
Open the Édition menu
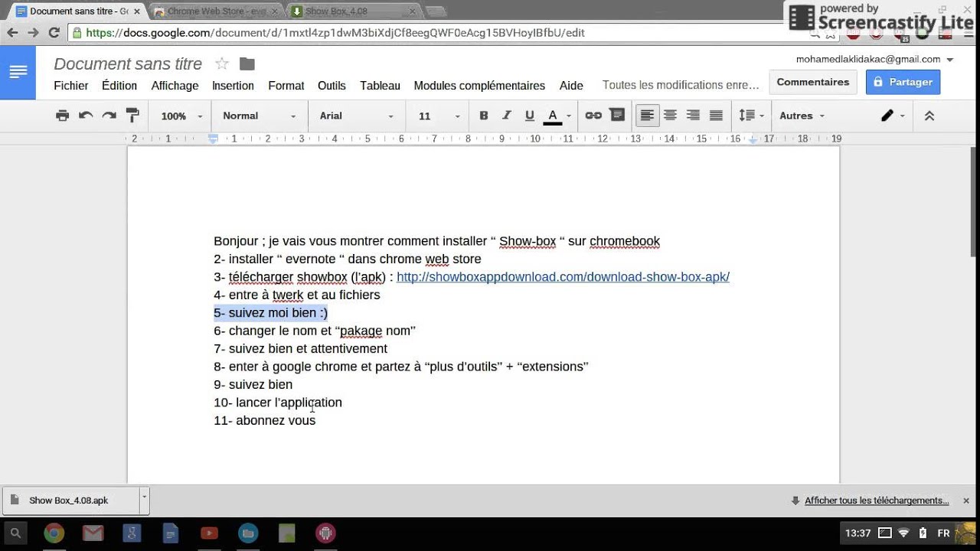(119, 86)
